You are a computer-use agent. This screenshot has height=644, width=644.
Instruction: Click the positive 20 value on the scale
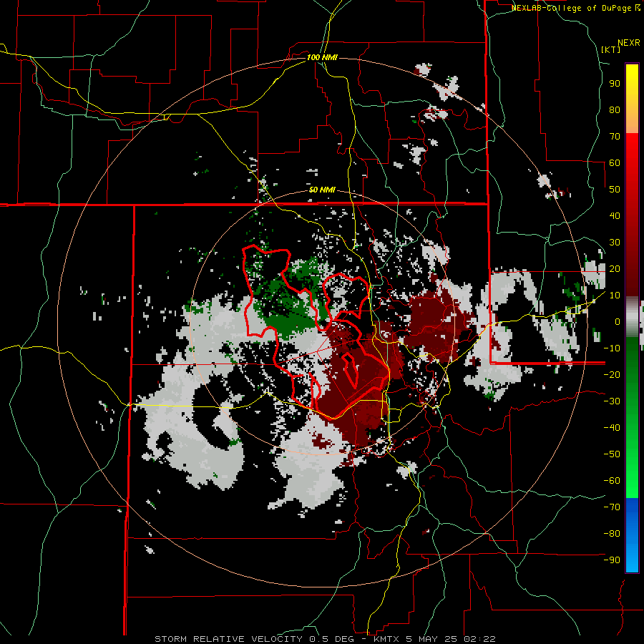pos(615,268)
